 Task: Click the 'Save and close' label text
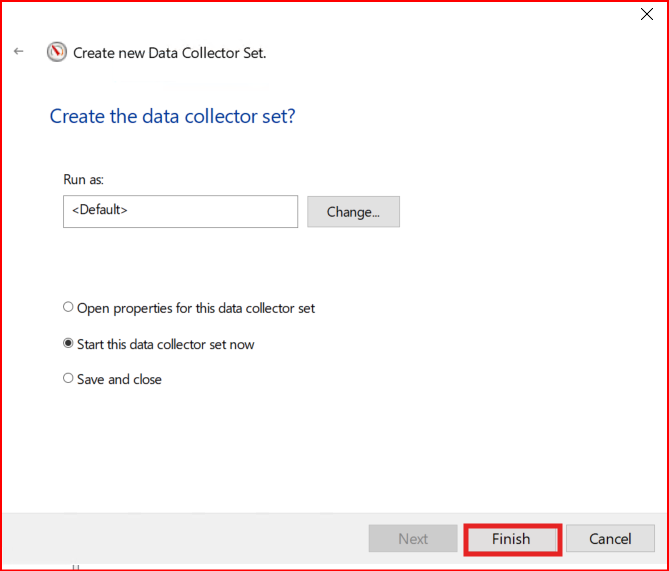(119, 379)
